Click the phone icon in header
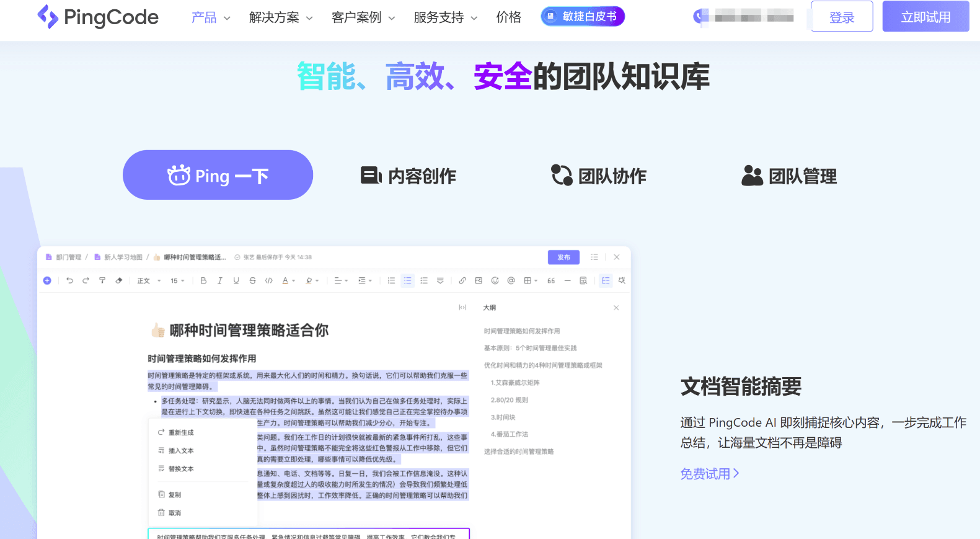Viewport: 980px width, 539px height. tap(699, 16)
